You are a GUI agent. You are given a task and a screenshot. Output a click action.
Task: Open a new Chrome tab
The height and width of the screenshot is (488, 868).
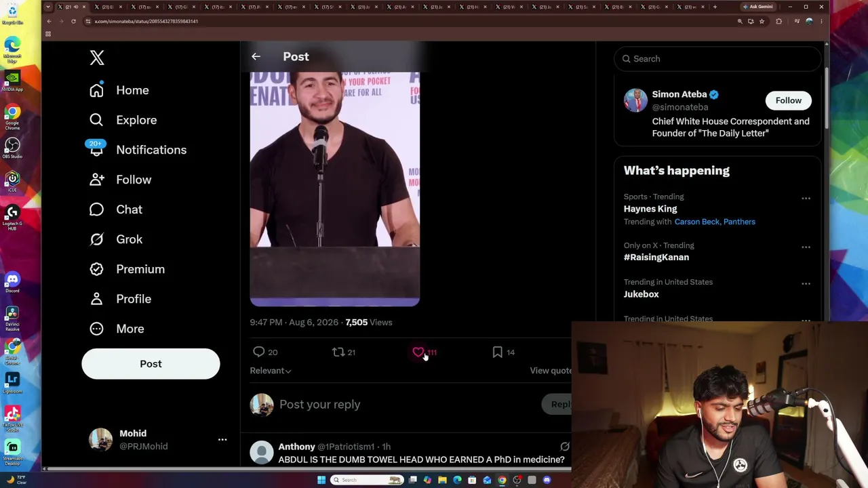[x=715, y=7]
